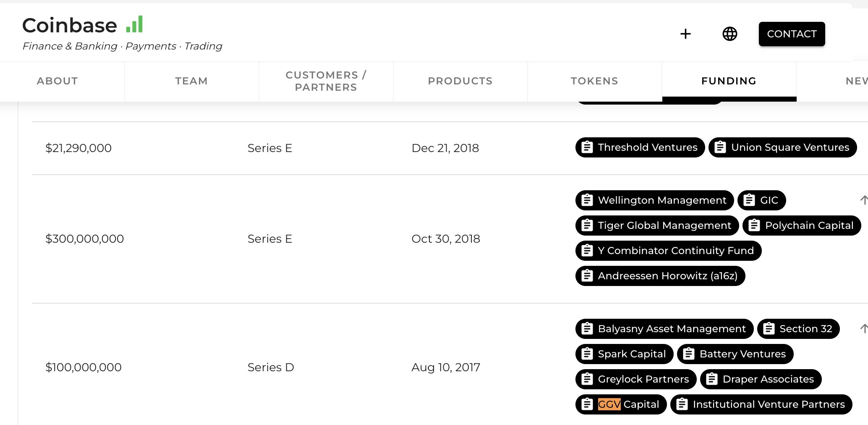Open the globe website icon
The height and width of the screenshot is (425, 868).
click(729, 34)
